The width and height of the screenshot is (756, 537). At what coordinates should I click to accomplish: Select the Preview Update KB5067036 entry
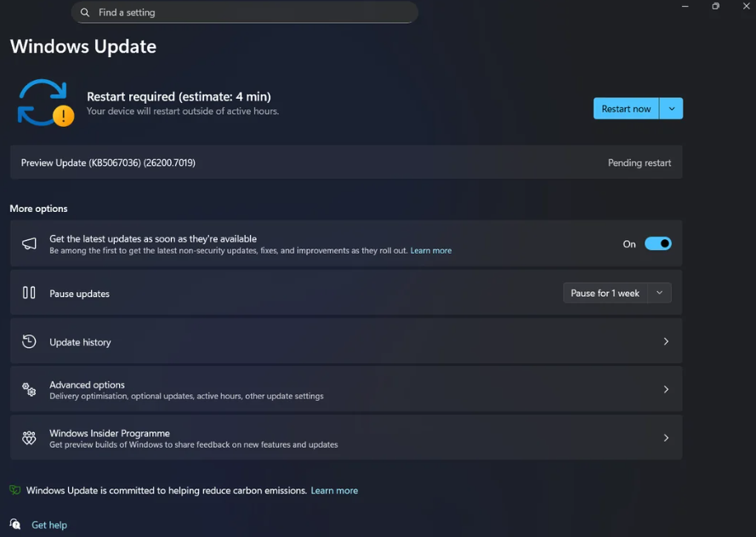pyautogui.click(x=346, y=163)
